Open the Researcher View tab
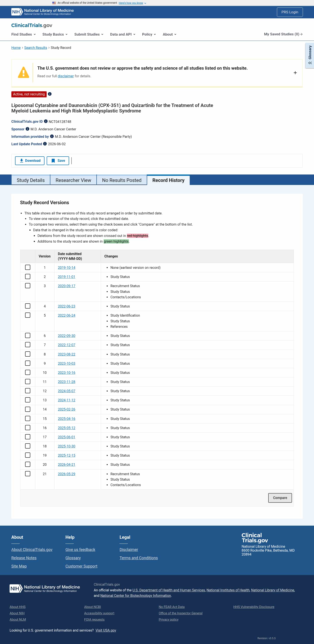Screen dimensions: 314x644 [73, 180]
